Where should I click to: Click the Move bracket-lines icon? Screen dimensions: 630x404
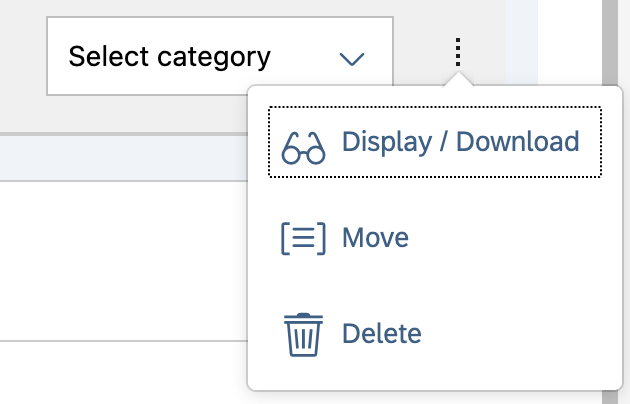[304, 239]
